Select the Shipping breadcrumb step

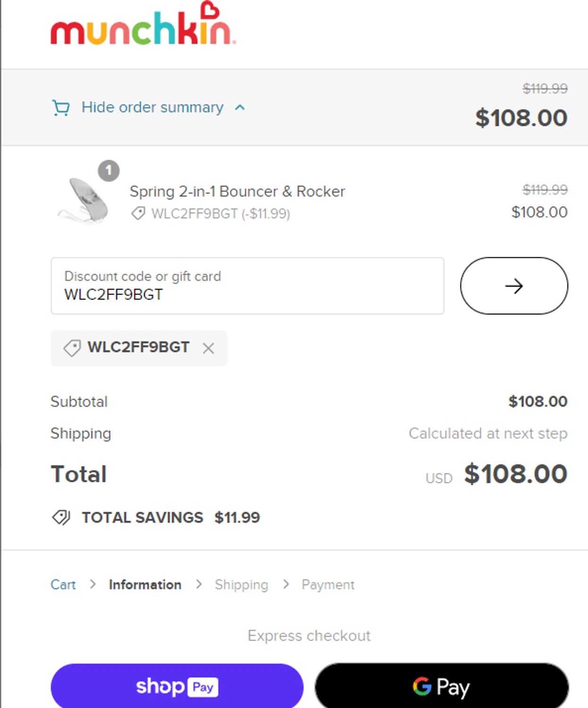241,585
